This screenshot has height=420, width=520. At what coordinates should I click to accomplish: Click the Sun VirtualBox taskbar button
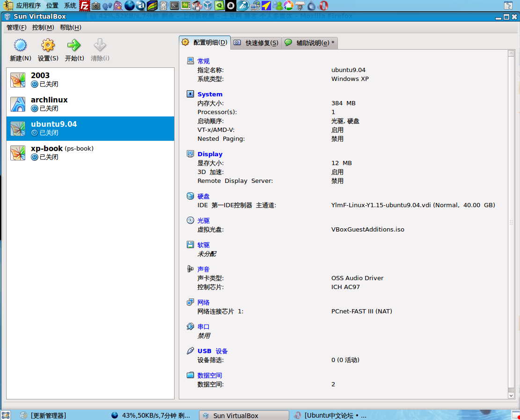[244, 415]
